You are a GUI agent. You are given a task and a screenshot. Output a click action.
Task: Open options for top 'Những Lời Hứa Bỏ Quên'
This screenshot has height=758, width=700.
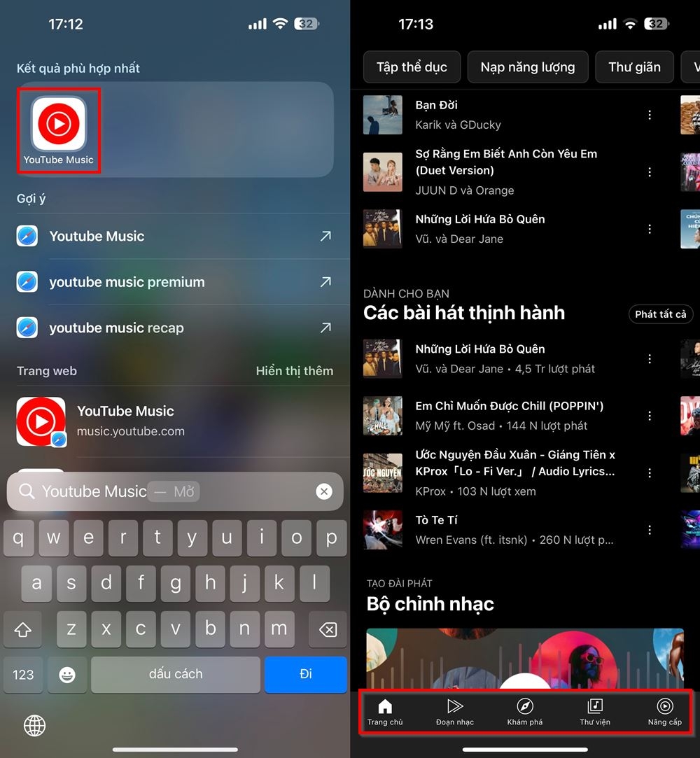coord(650,229)
